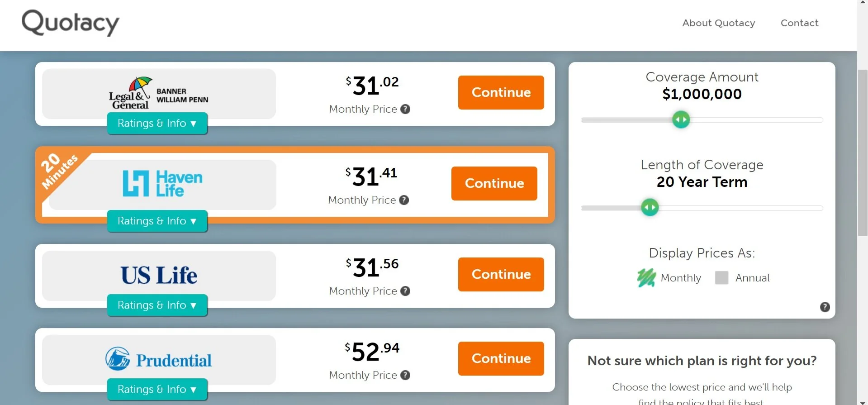Open help icon beside Prudential Monthly Price
This screenshot has width=868, height=405.
point(405,375)
